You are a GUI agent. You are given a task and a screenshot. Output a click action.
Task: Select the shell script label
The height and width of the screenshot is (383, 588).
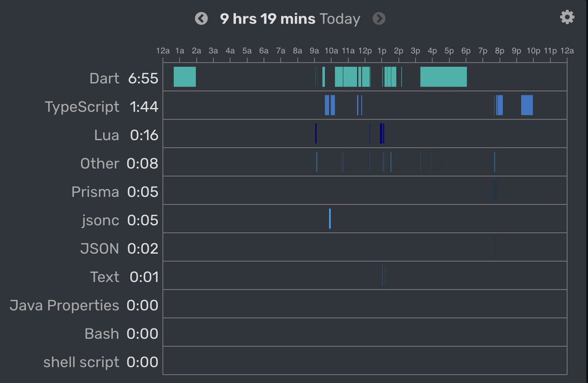pos(81,362)
